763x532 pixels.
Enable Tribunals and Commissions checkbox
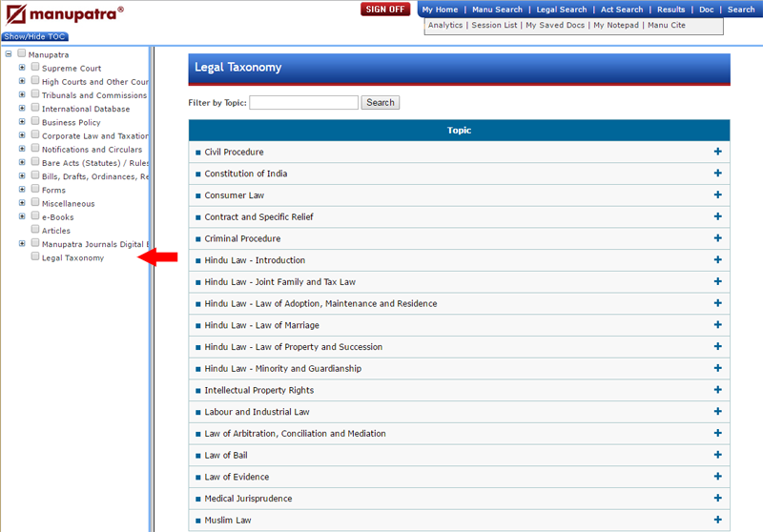pyautogui.click(x=35, y=93)
